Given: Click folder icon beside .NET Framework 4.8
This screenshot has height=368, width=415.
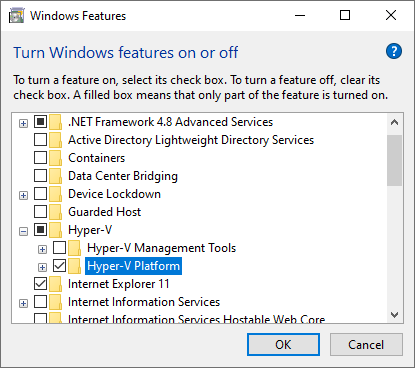Looking at the screenshot, I should pos(55,122).
